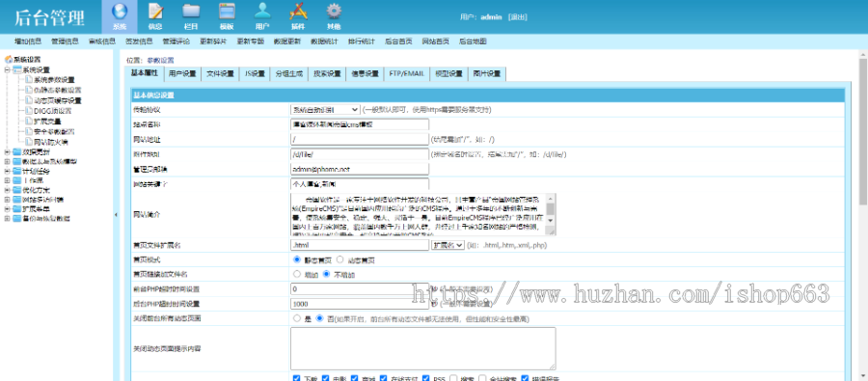This screenshot has width=868, height=381.
Task: Click folder icon of 优化方案
Action: click(x=16, y=190)
